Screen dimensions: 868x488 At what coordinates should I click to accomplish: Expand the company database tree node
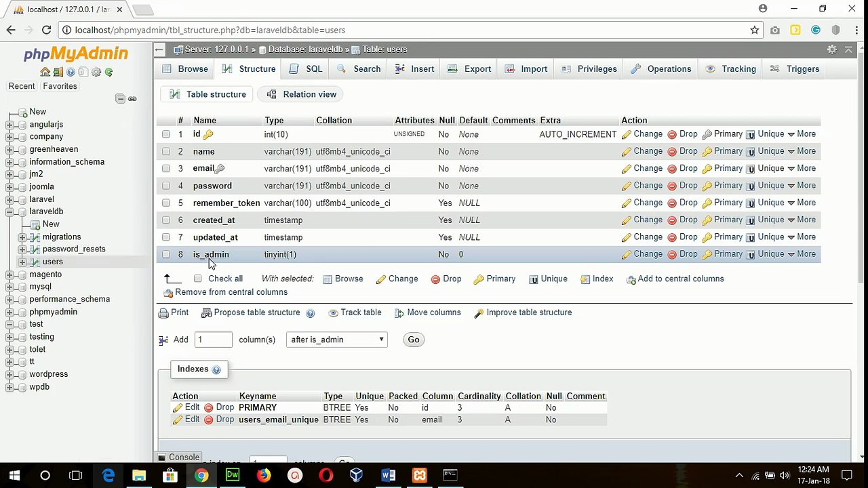(x=9, y=137)
